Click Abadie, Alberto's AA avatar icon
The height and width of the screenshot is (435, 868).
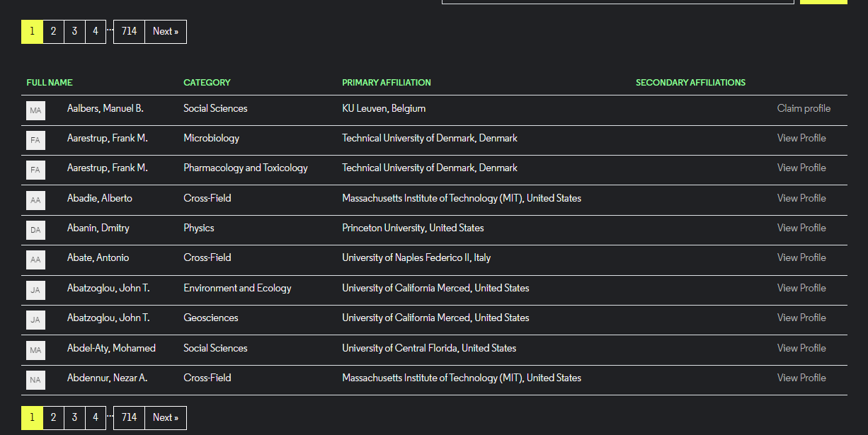[35, 200]
